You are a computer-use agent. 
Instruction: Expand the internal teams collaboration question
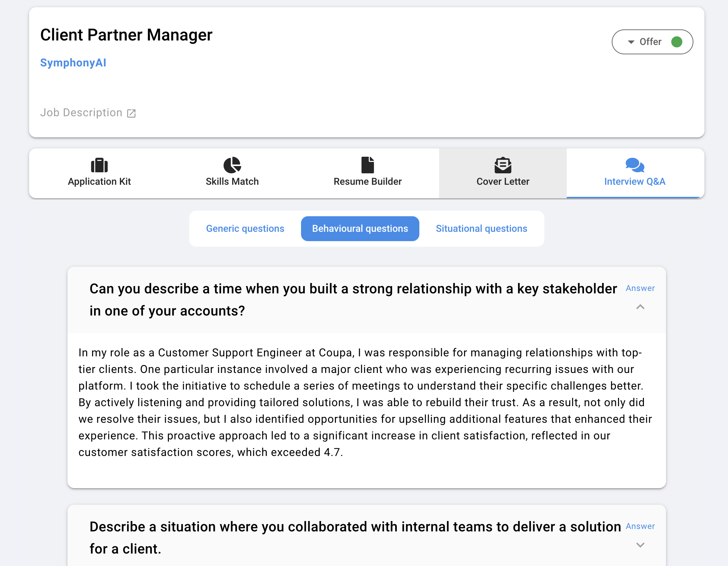(640, 545)
